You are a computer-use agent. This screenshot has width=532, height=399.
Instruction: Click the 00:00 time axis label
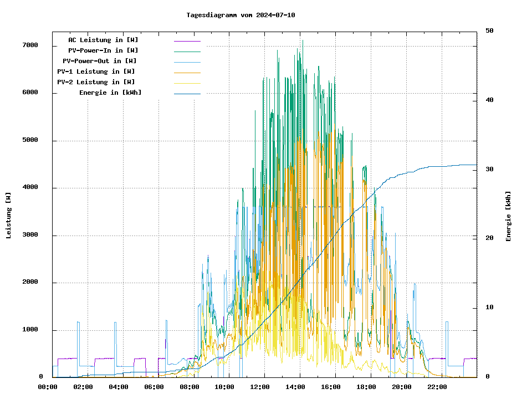coord(48,387)
